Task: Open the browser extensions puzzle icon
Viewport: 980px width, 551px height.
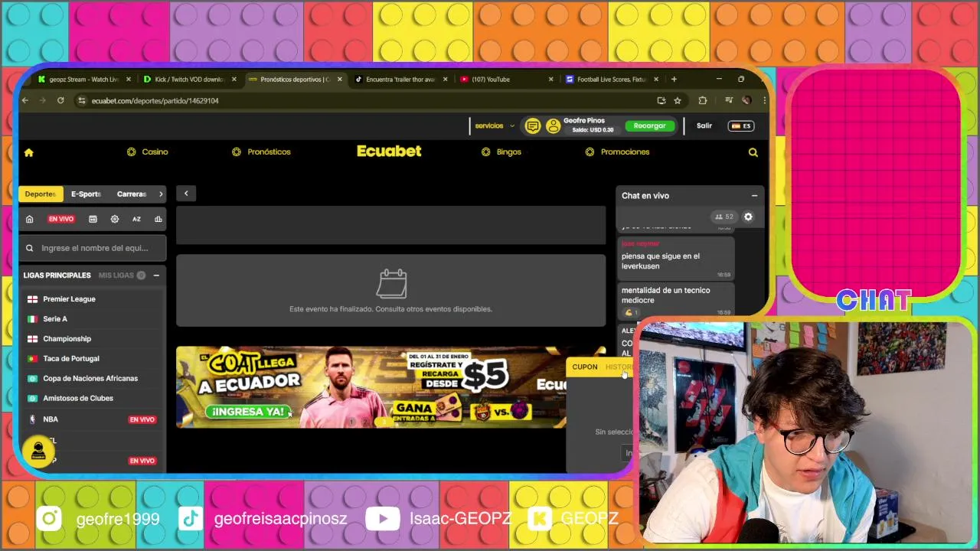Action: pyautogui.click(x=702, y=100)
